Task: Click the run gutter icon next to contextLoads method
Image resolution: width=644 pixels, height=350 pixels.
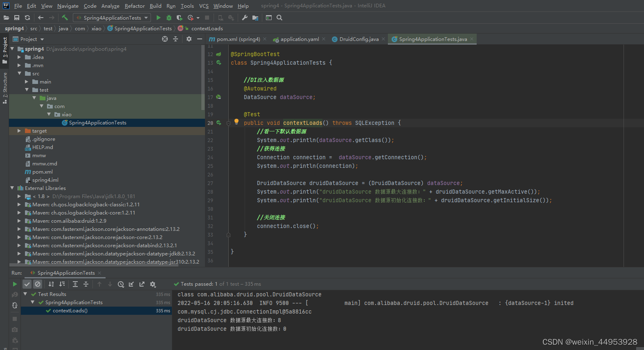Action: tap(219, 123)
